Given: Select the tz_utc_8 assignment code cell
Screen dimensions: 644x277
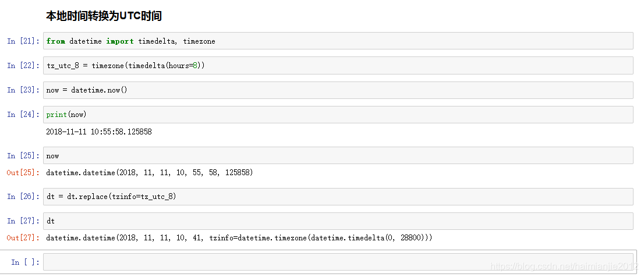Looking at the screenshot, I should pyautogui.click(x=338, y=66).
